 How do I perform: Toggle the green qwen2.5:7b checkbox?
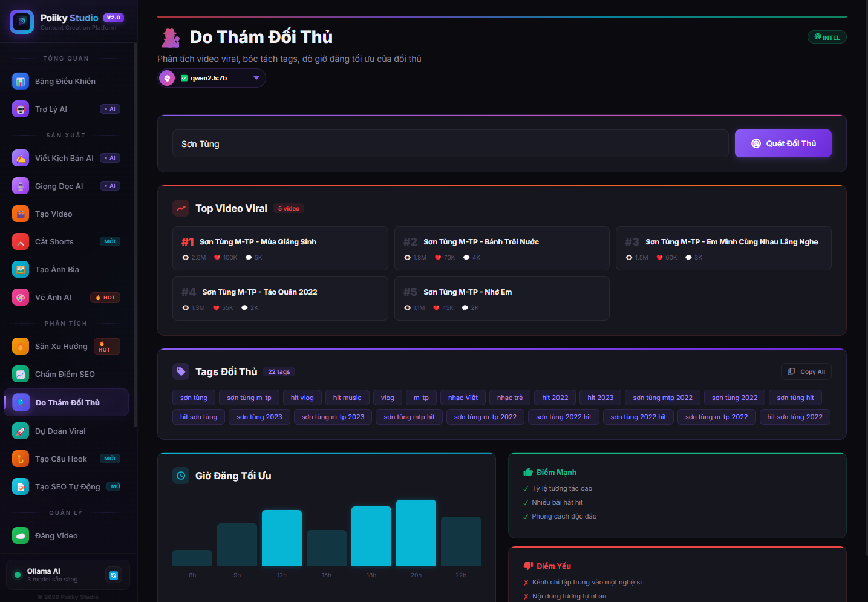click(184, 78)
